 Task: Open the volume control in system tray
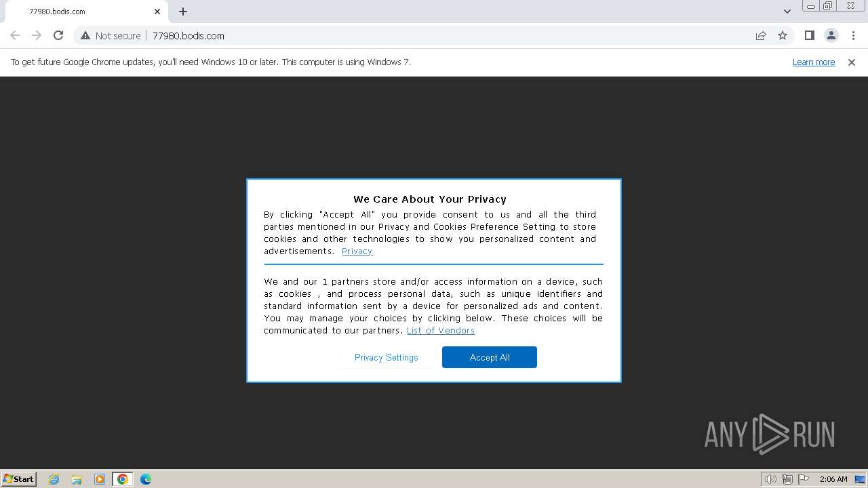click(x=770, y=479)
